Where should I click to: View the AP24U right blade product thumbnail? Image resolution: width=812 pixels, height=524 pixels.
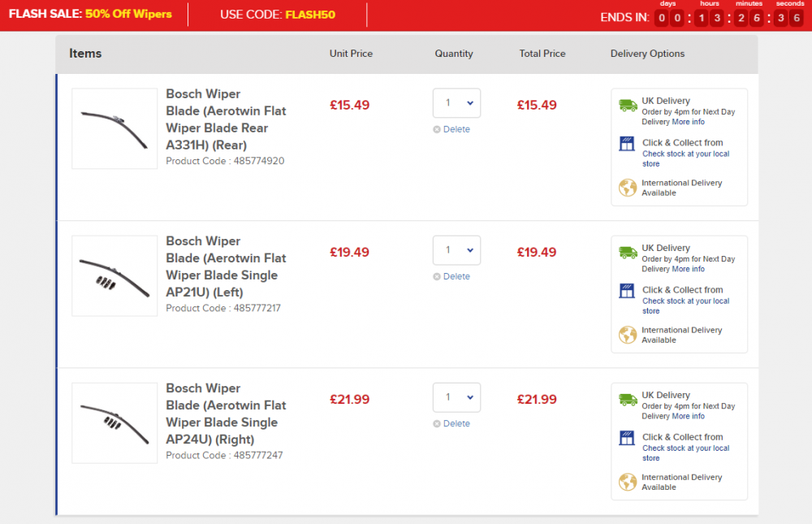click(114, 423)
